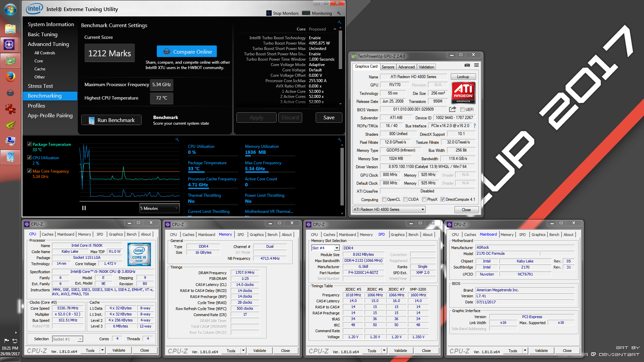Click the red 64 puzzle taskbar icon

10,109
